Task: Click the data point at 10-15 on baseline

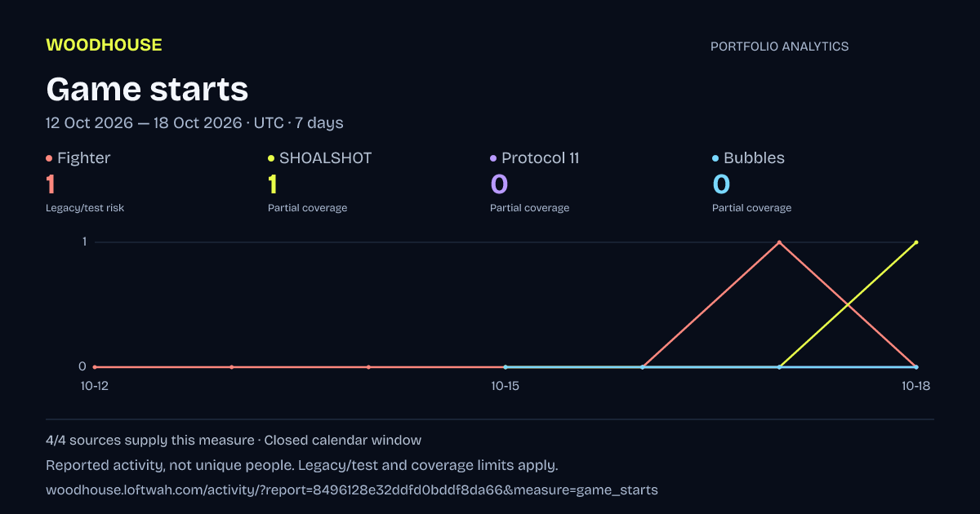Action: [x=506, y=367]
